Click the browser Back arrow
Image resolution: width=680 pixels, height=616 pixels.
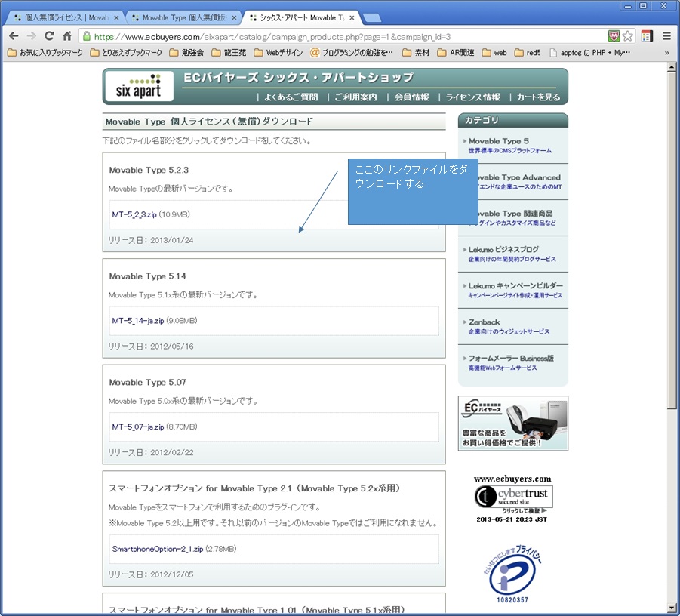coord(14,36)
